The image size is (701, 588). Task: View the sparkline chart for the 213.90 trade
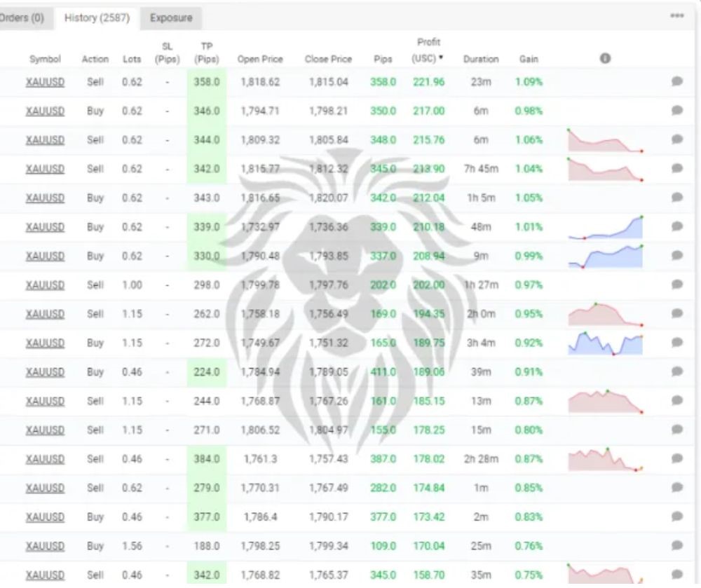(606, 170)
